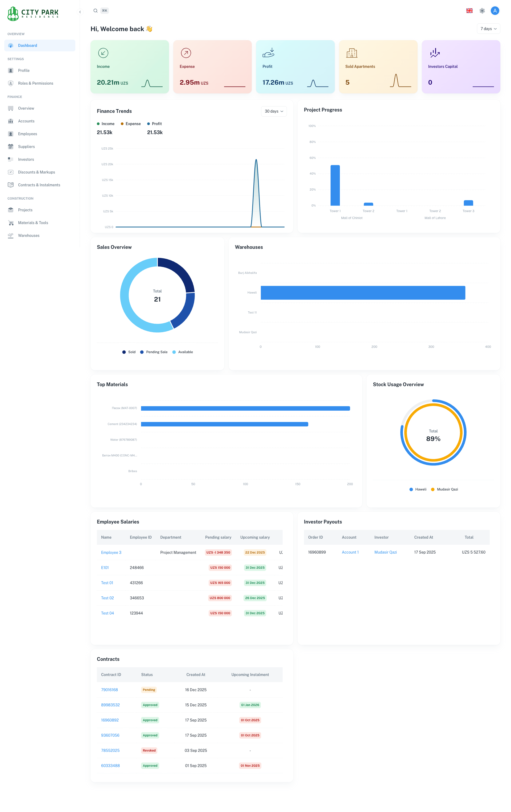Image resolution: width=511 pixels, height=812 pixels.
Task: Click the Warehouses sidebar icon
Action: [11, 235]
